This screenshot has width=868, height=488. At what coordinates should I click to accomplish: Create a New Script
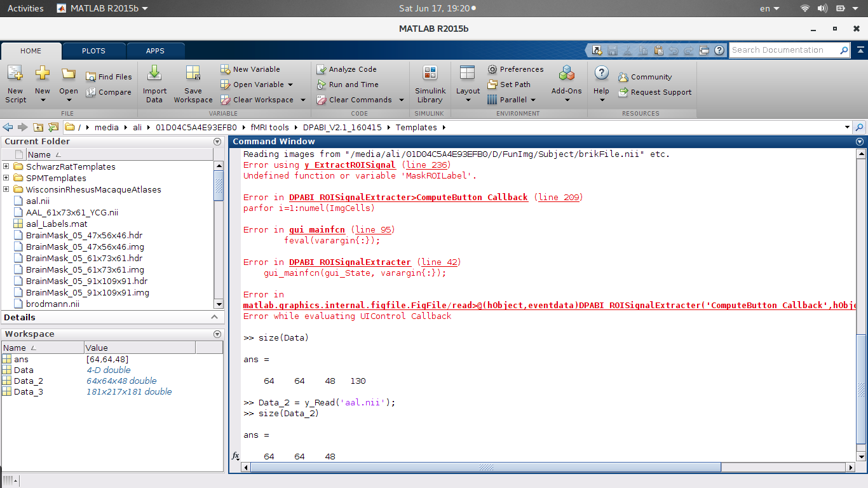coord(15,84)
